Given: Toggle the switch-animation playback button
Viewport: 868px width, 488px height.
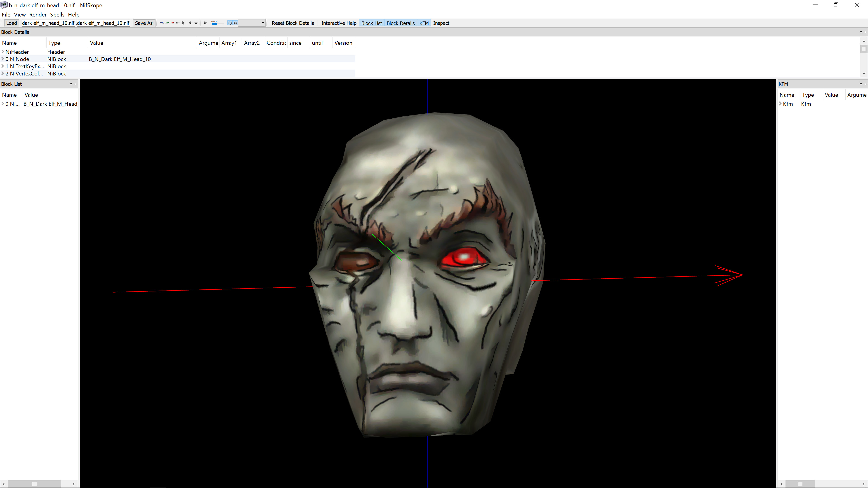Looking at the screenshot, I should pyautogui.click(x=235, y=23).
